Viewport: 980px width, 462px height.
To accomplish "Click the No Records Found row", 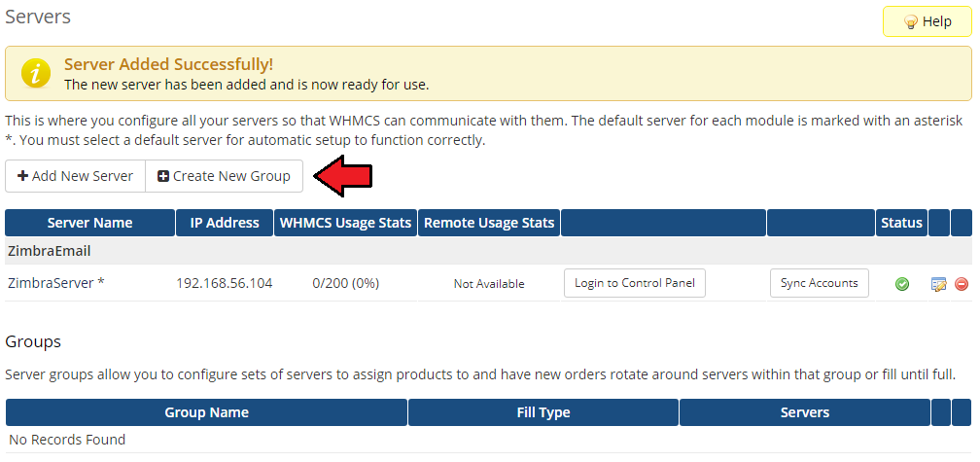I will pos(488,440).
